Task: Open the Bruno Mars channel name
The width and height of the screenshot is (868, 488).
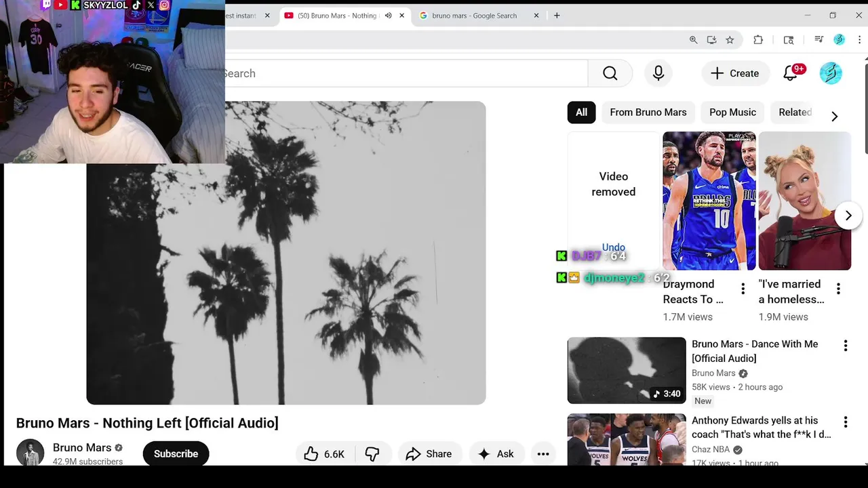Action: (x=82, y=447)
